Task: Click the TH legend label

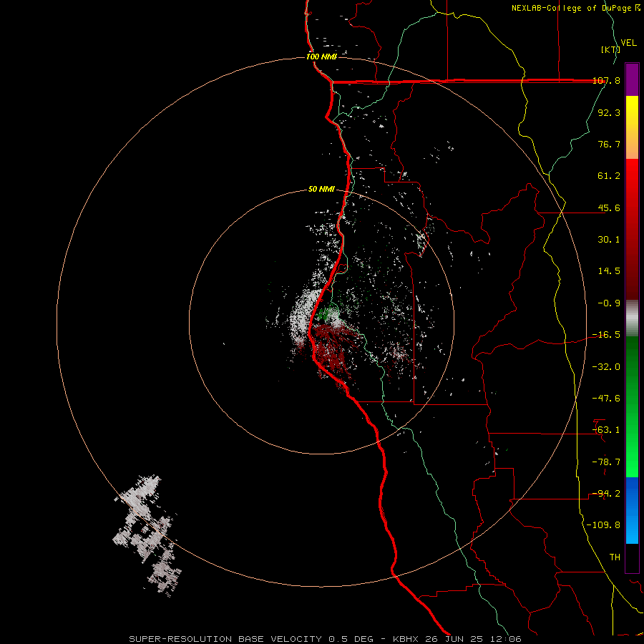Action: coord(615,557)
